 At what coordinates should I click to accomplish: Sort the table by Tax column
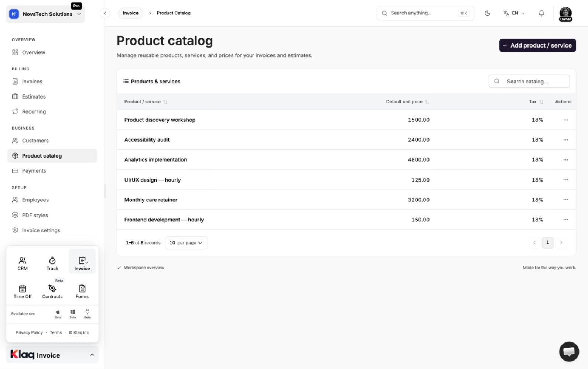tap(536, 102)
